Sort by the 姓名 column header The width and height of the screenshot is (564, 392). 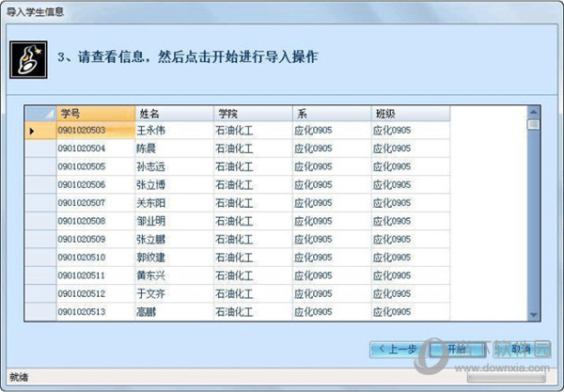point(173,113)
